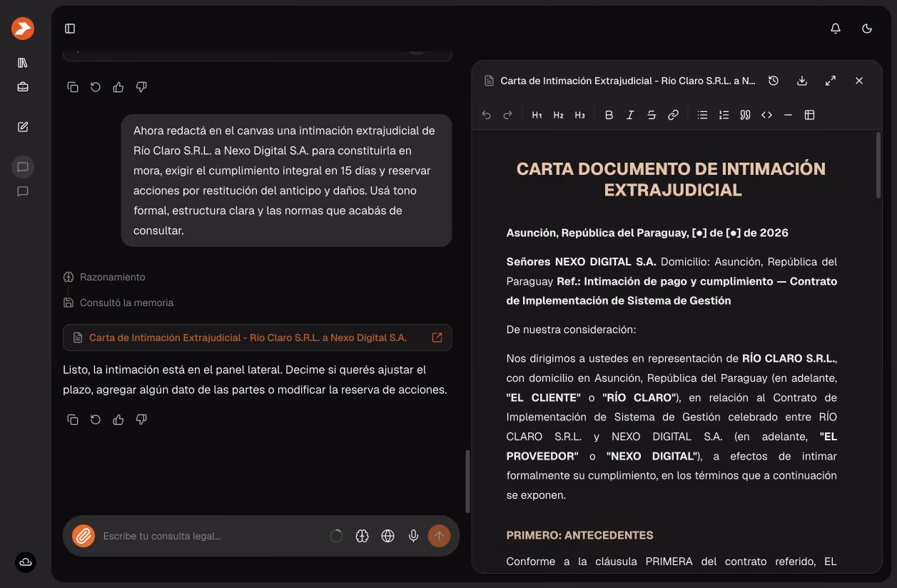Toggle the sidebar panel icon
This screenshot has width=897, height=588.
pyautogui.click(x=70, y=29)
